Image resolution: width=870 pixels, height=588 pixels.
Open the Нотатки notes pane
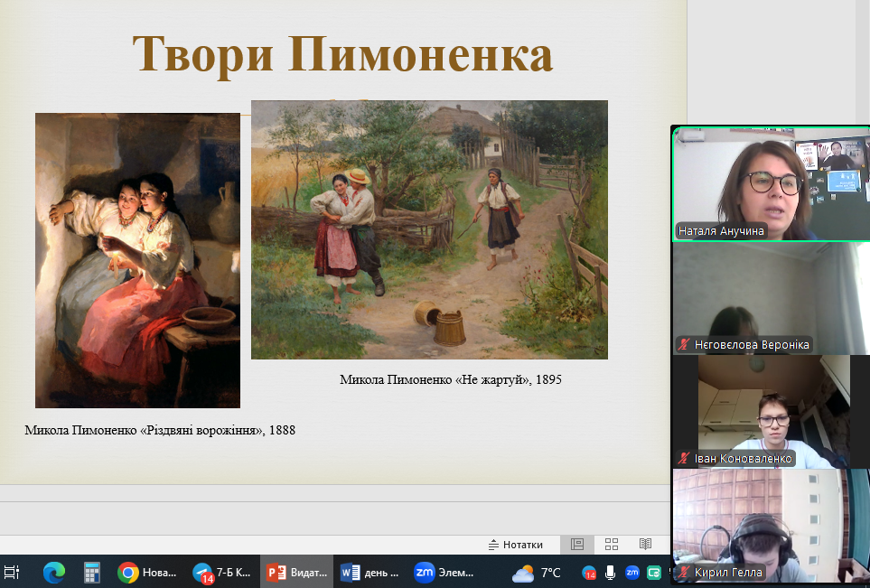516,545
